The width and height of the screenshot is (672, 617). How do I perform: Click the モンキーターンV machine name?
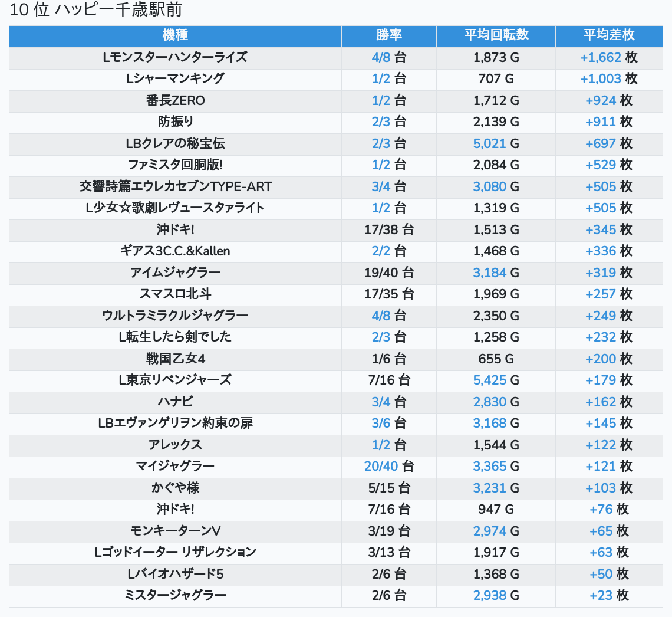[175, 531]
